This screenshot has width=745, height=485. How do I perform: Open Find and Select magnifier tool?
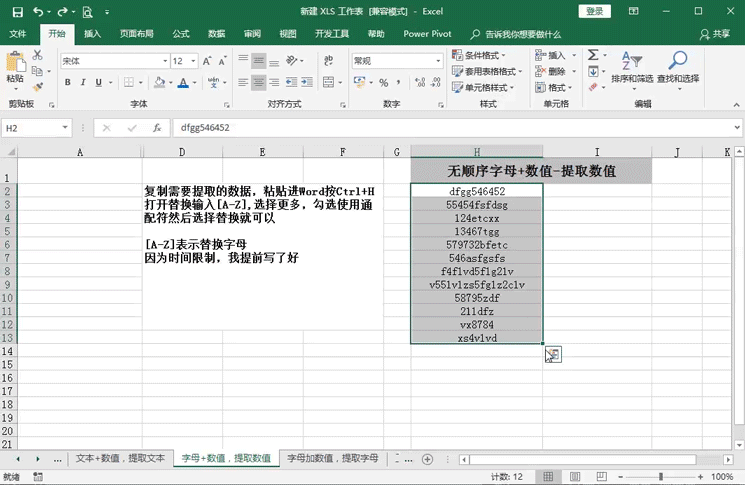pos(678,69)
